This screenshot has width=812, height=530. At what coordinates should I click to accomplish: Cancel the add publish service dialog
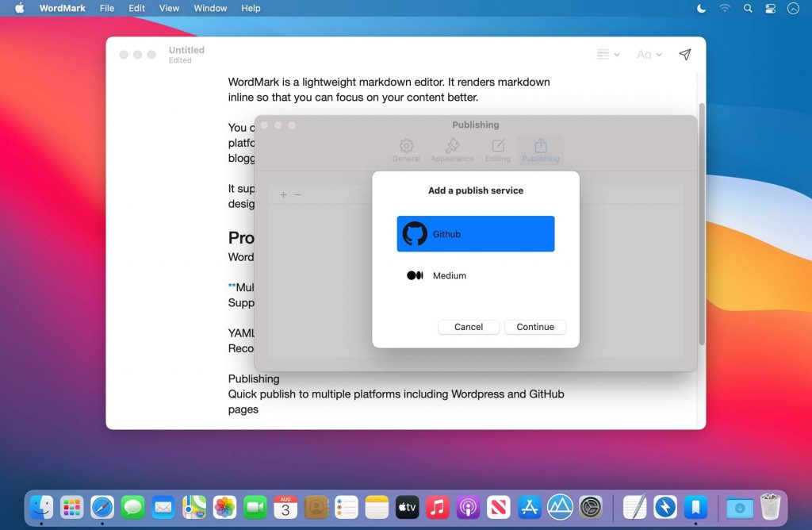click(469, 327)
